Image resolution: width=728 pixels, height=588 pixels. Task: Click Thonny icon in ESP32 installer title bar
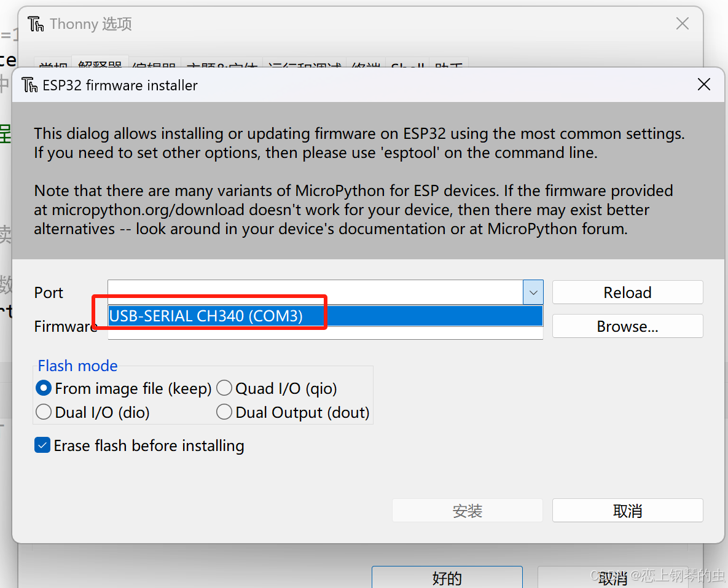29,85
